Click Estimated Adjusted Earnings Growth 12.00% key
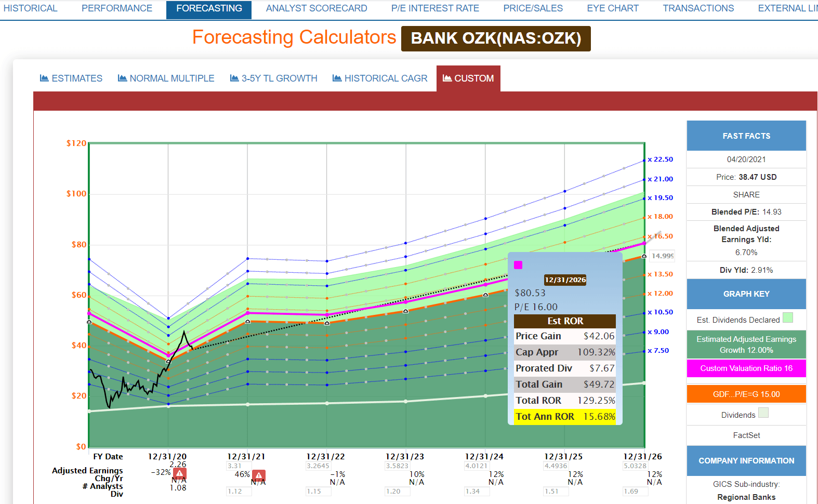Screen dimensions: 818x504 tap(746, 344)
